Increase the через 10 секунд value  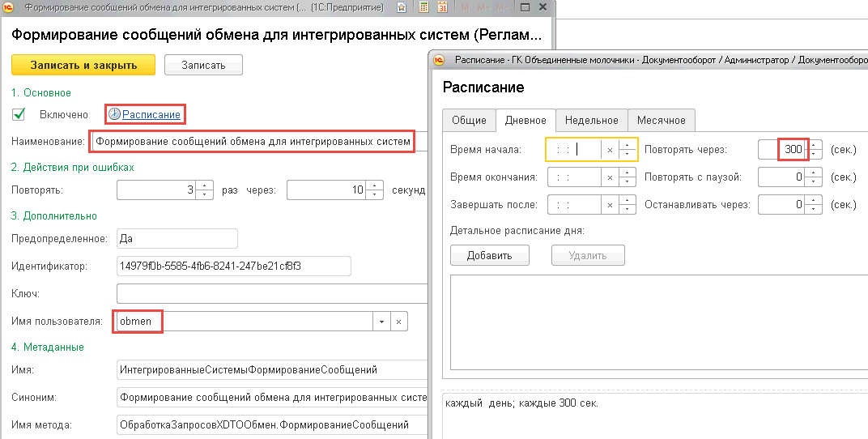coord(375,185)
